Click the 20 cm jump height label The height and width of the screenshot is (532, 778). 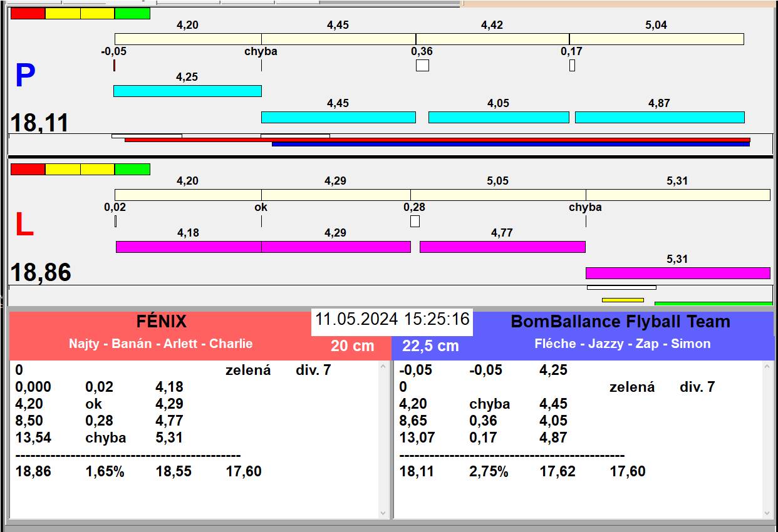coord(352,345)
